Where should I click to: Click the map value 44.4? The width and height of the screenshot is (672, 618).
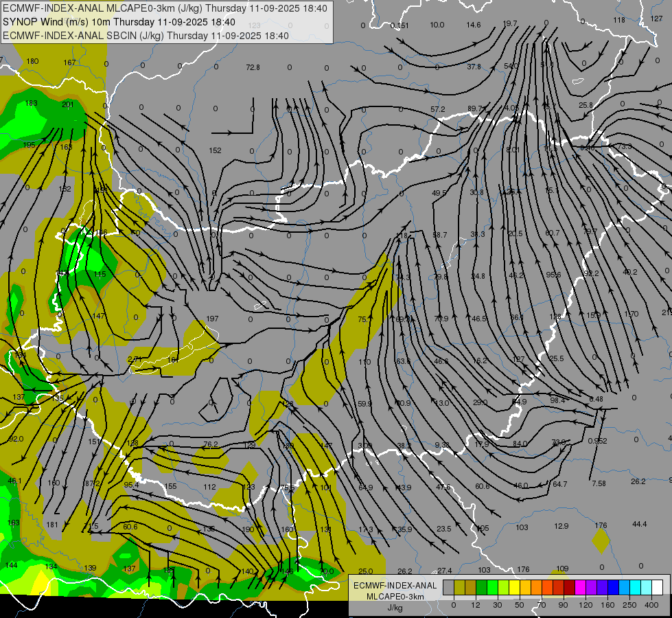point(639,524)
